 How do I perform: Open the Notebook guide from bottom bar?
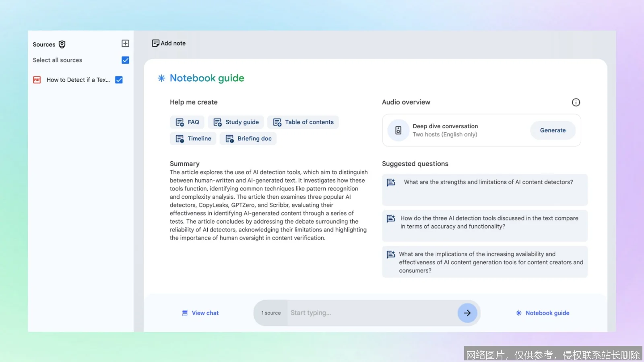(542, 313)
